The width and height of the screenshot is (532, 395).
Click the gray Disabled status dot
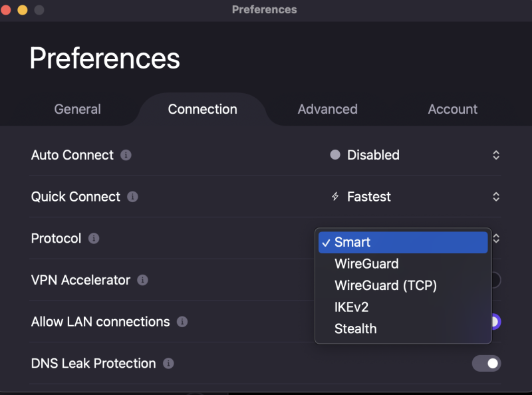point(335,155)
